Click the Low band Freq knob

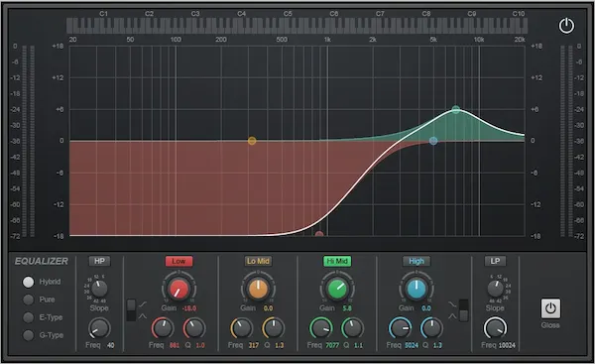point(163,328)
